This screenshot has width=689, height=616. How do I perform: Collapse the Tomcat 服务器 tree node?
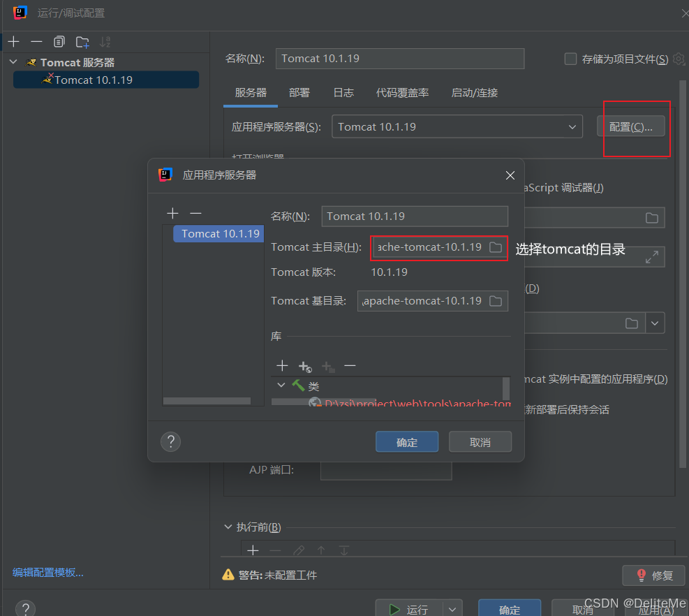tap(14, 62)
